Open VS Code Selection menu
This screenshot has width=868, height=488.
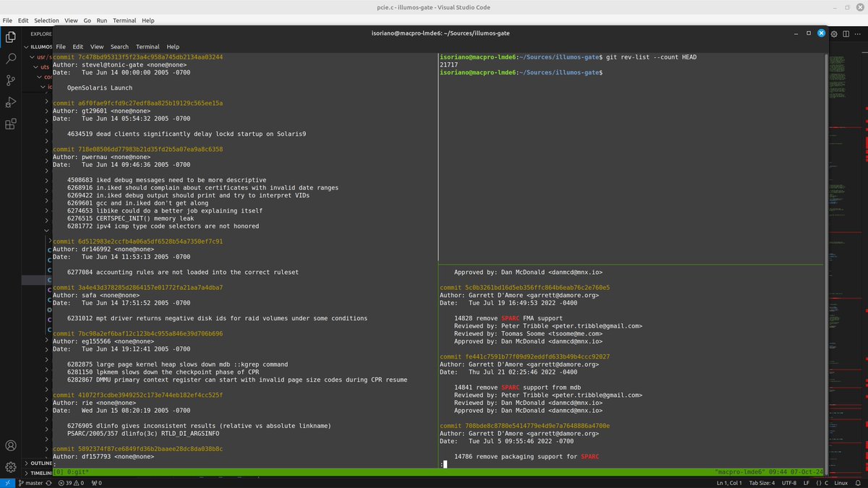[x=46, y=20]
